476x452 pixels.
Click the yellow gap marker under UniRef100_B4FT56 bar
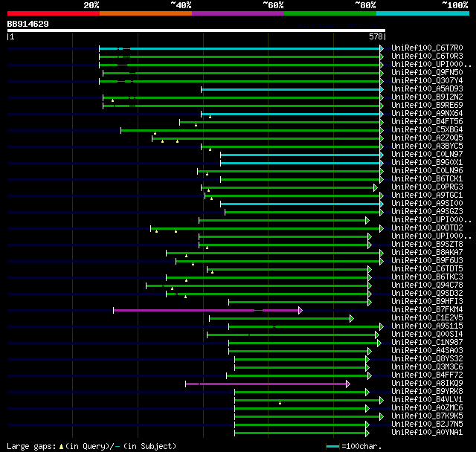pyautogui.click(x=196, y=125)
